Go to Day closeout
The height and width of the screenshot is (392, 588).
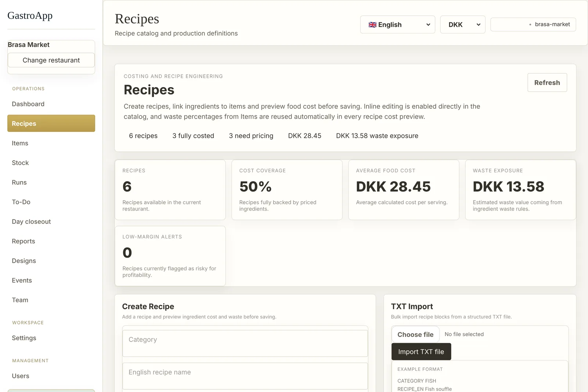(51, 222)
